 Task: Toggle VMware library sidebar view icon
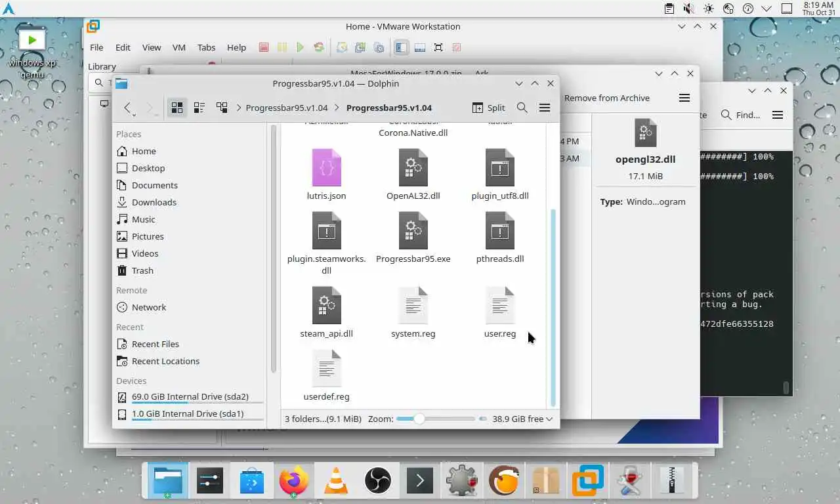coord(402,47)
